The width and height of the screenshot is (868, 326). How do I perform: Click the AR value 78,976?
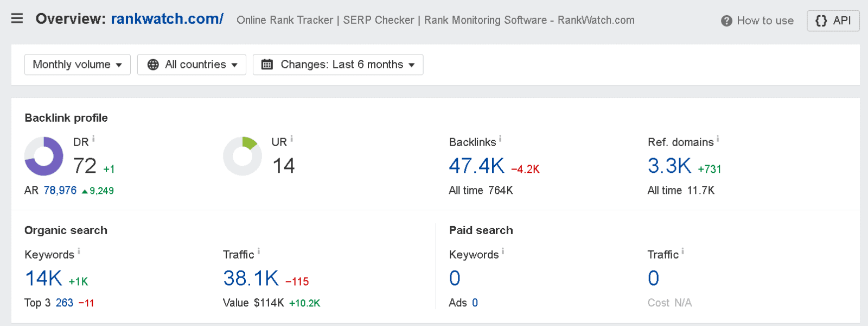60,191
